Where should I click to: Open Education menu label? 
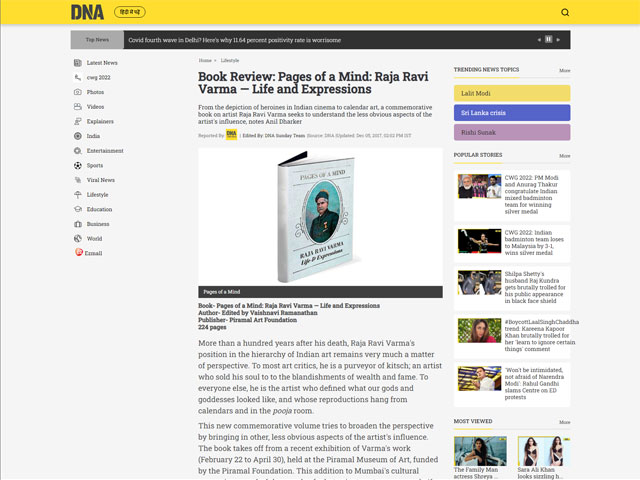(99, 209)
